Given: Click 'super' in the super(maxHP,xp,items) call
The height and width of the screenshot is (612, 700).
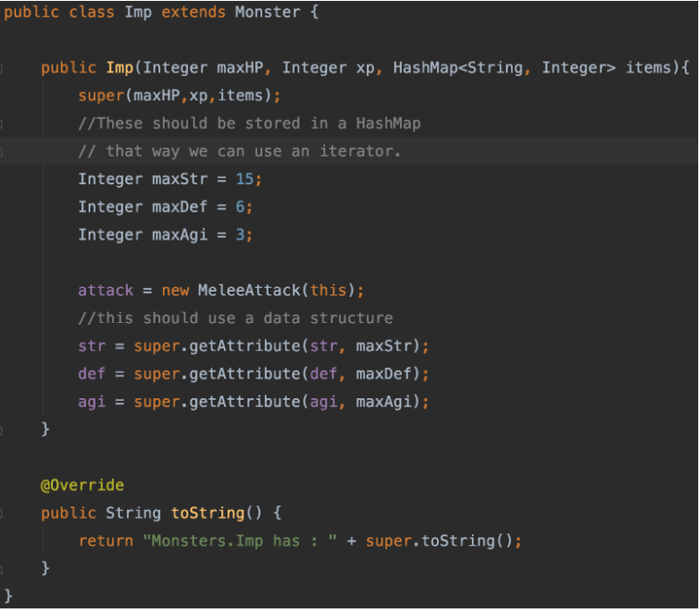Looking at the screenshot, I should point(101,96).
